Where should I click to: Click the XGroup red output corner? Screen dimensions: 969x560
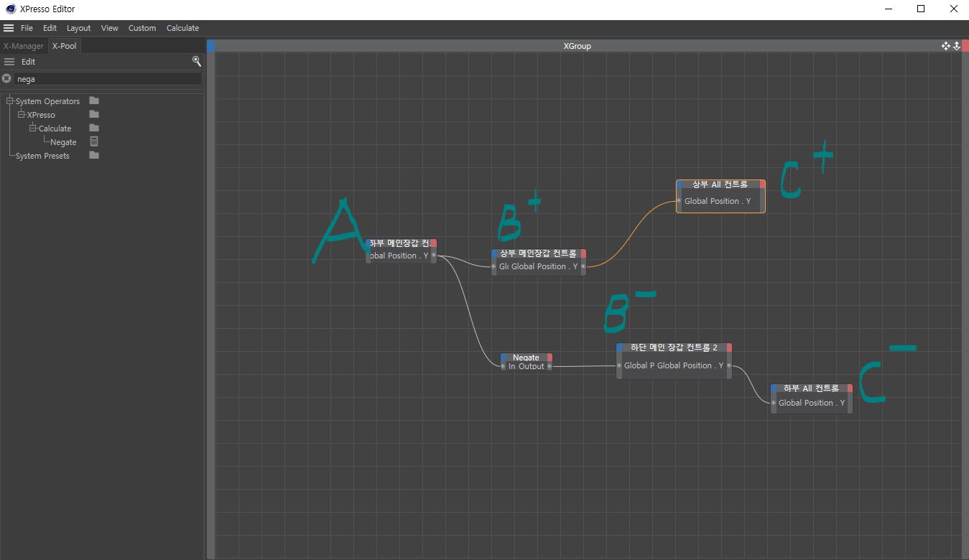tap(965, 46)
